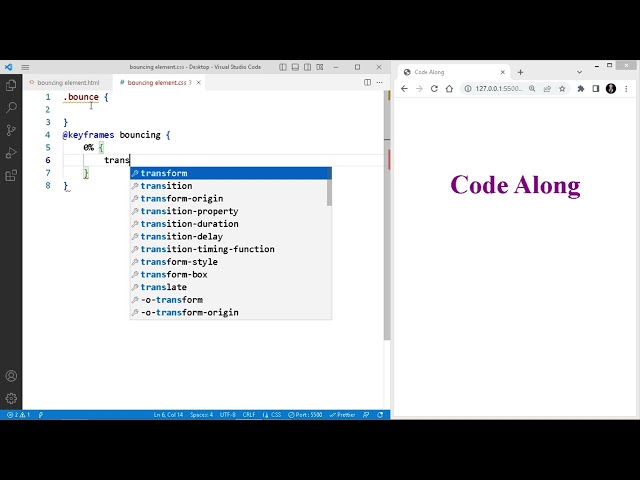Choose transition-timing-function suggestion
The image size is (640, 480).
[x=231, y=249]
